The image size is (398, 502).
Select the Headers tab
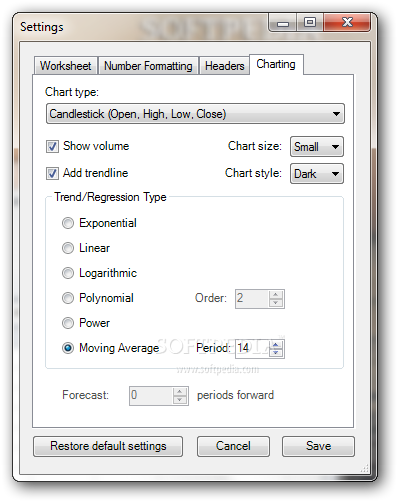[224, 66]
